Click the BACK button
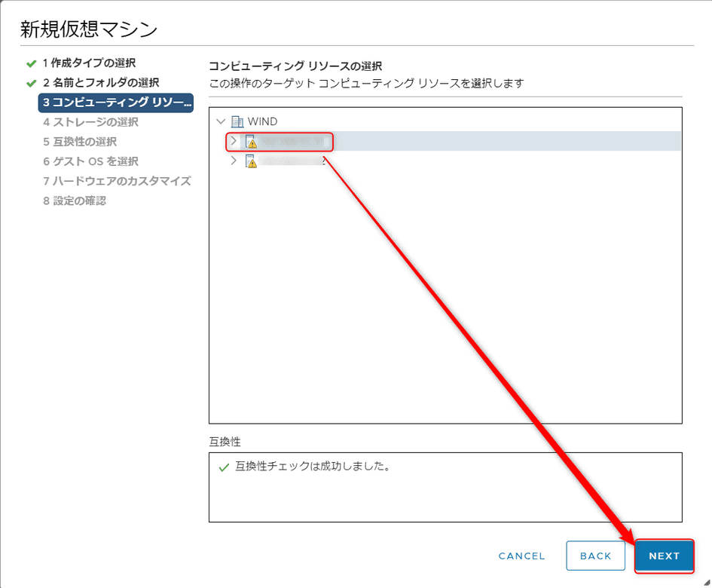This screenshot has height=588, width=712. point(595,556)
